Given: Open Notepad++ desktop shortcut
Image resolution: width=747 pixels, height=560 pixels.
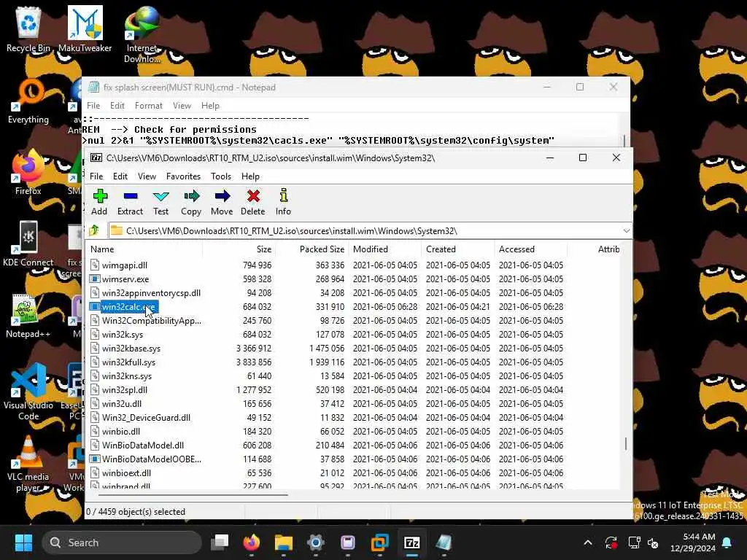Looking at the screenshot, I should pyautogui.click(x=28, y=315).
